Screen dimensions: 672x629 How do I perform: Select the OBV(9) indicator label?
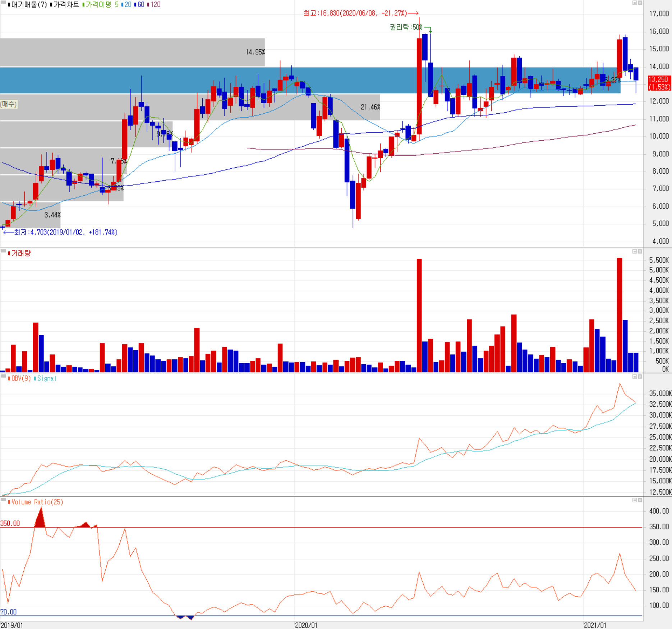tap(20, 378)
